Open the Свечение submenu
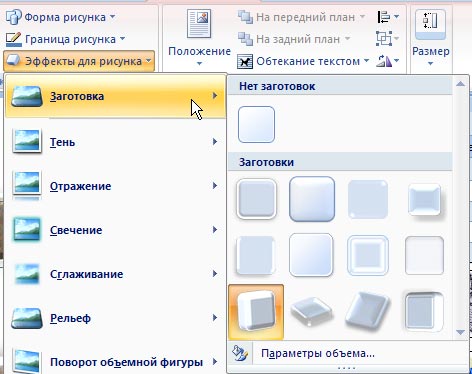 (x=115, y=230)
